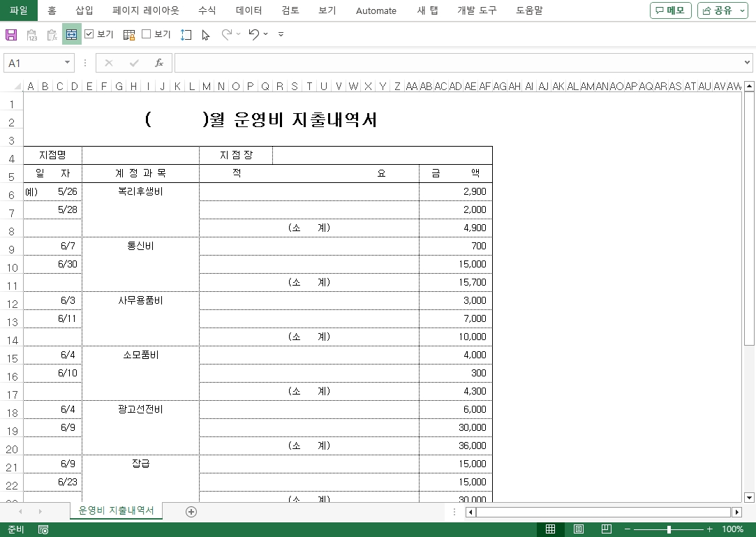This screenshot has width=756, height=537.
Task: Open the 도움말 ribbon tab
Action: click(529, 10)
